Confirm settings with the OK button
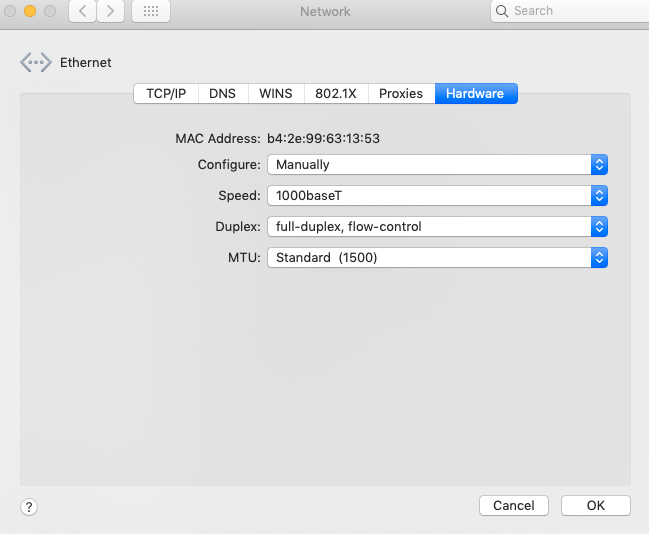This screenshot has width=649, height=534. click(x=596, y=505)
